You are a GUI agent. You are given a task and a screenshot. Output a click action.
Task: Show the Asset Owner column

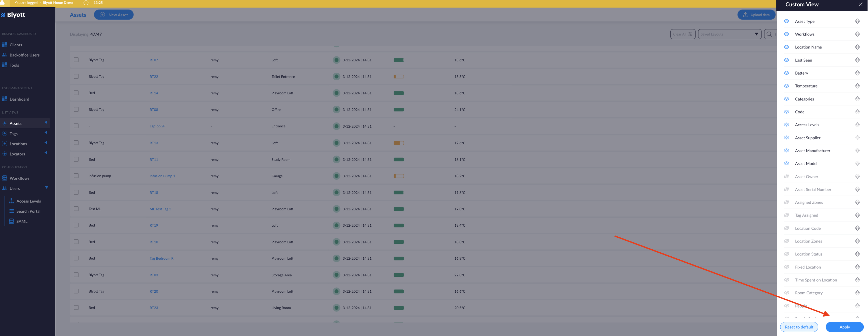coord(786,176)
